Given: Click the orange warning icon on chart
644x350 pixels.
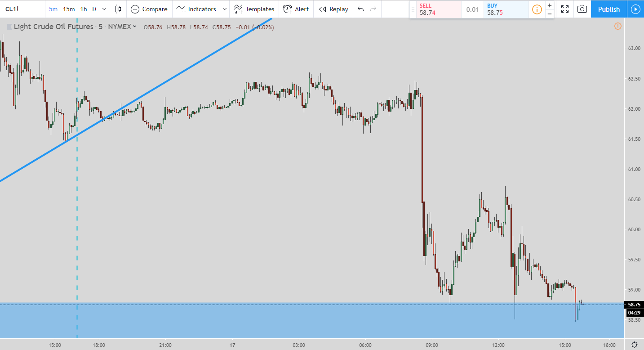Looking at the screenshot, I should pyautogui.click(x=617, y=26).
